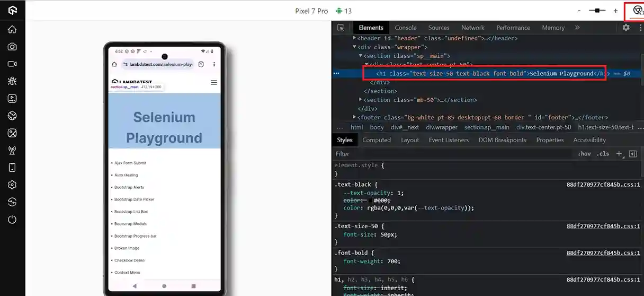644x296 pixels.
Task: Open Event Listeners pane tab
Action: point(449,140)
